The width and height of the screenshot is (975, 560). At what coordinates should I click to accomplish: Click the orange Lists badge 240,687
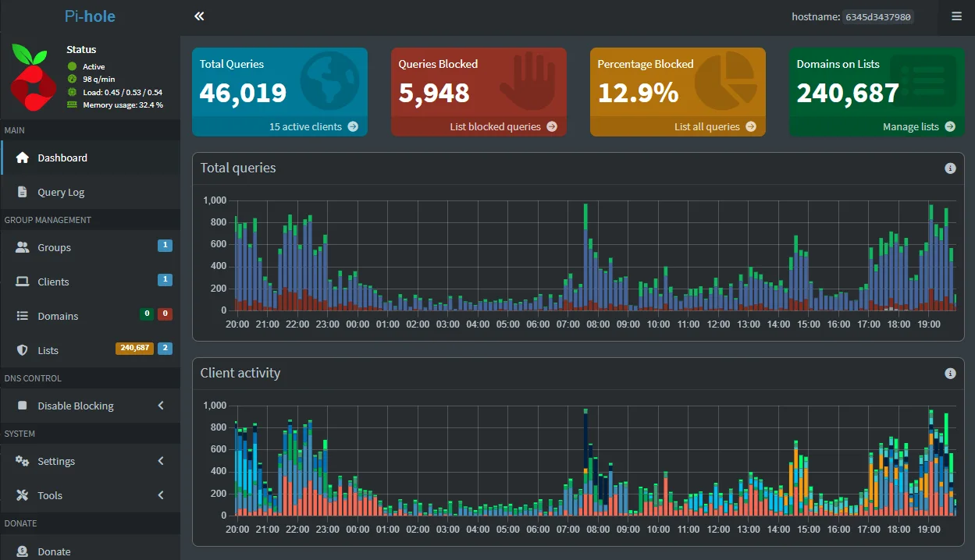pyautogui.click(x=135, y=349)
